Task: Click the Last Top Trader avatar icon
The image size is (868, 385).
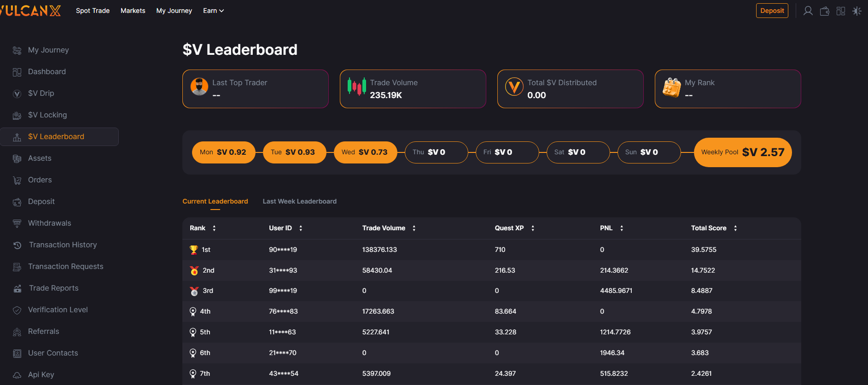Action: click(x=199, y=87)
